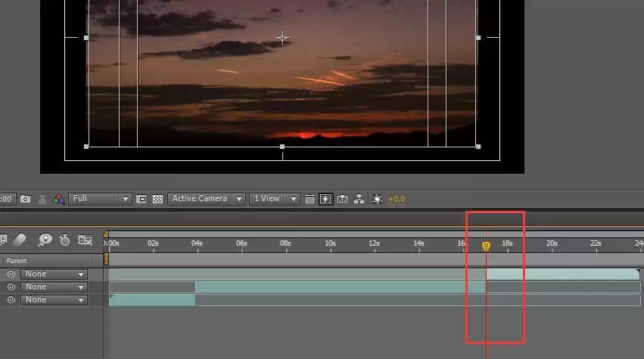
Task: Open the Comp Flowchart icon
Action: click(x=359, y=199)
